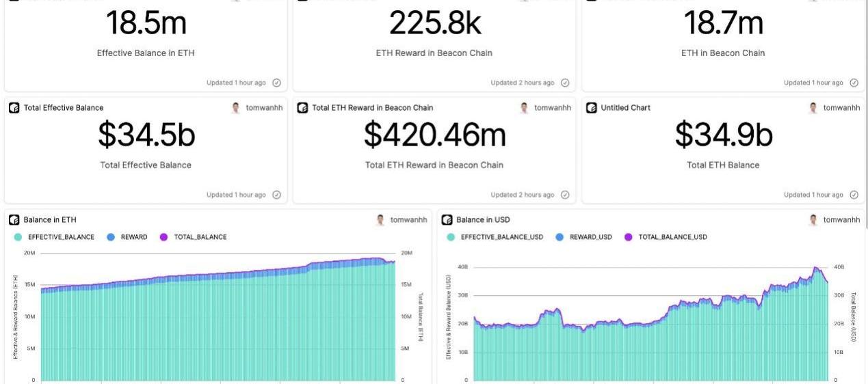Click tomwanhh's avatar in Balance in ETH card

380,220
